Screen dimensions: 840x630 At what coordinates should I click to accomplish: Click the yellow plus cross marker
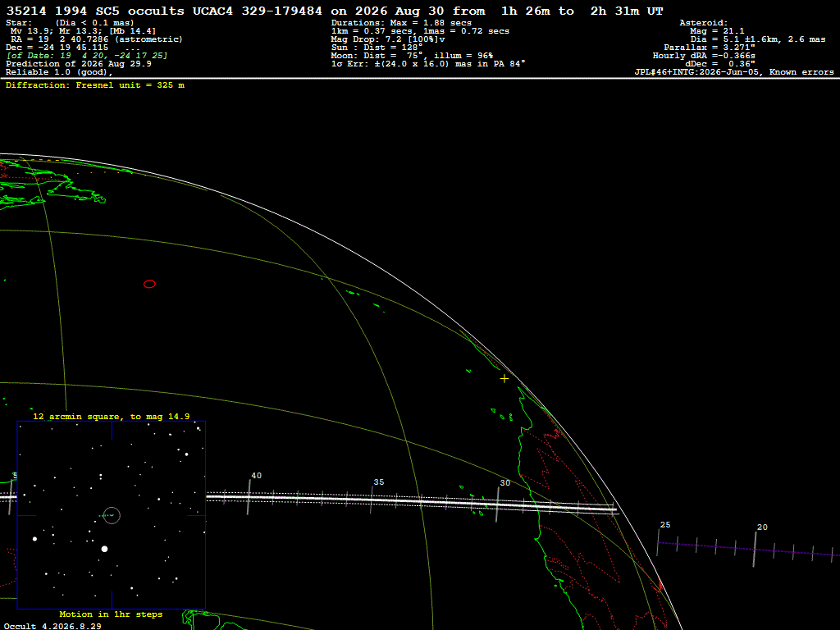[504, 379]
